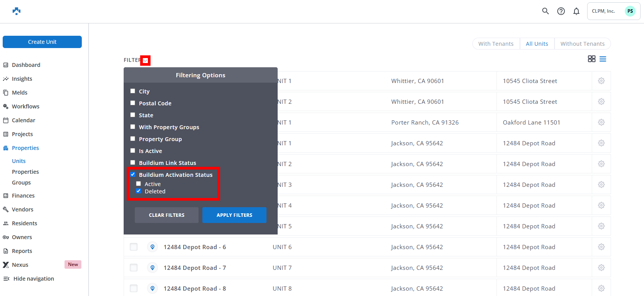Screen dimensions: 644x296
Task: Click the Clear Filters button
Action: [167, 215]
